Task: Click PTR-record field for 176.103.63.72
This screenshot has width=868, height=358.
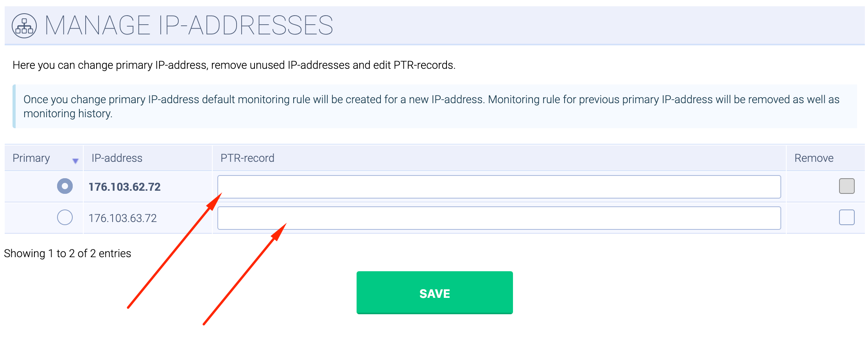Action: (499, 218)
